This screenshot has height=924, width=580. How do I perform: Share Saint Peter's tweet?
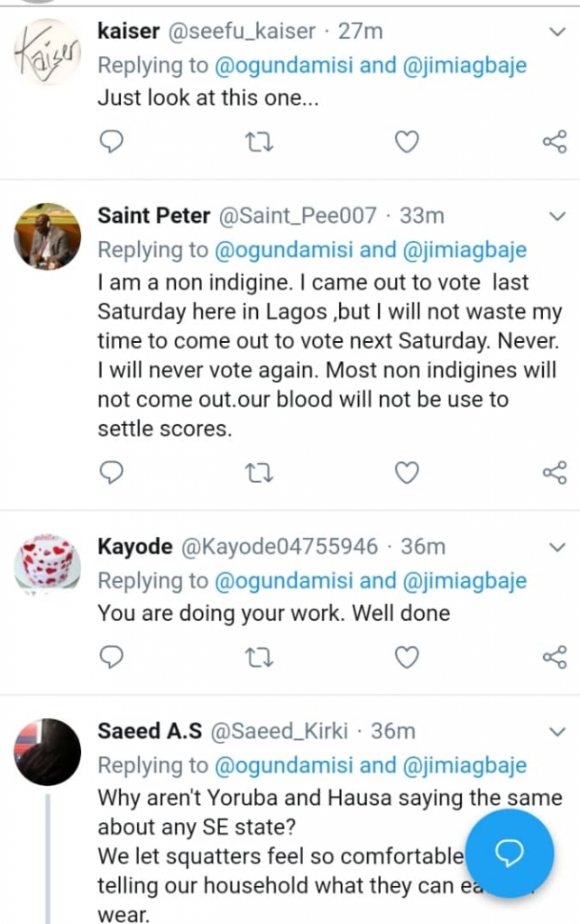(554, 472)
